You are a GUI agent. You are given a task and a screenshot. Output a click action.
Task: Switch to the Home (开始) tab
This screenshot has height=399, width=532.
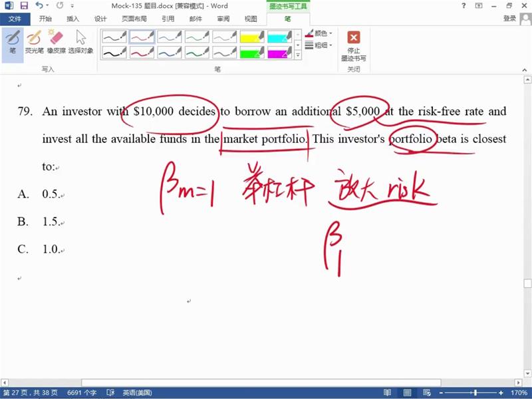45,19
